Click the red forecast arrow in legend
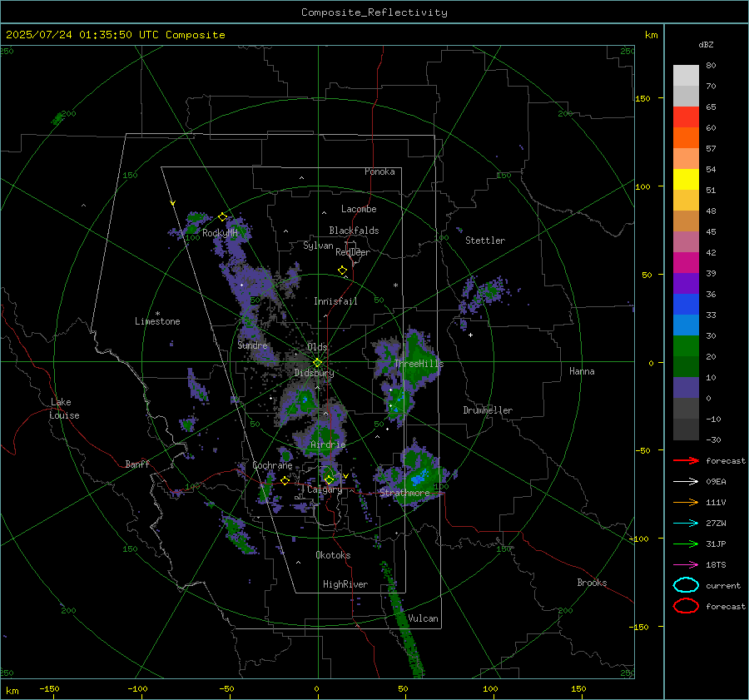This screenshot has width=749, height=700. point(686,460)
